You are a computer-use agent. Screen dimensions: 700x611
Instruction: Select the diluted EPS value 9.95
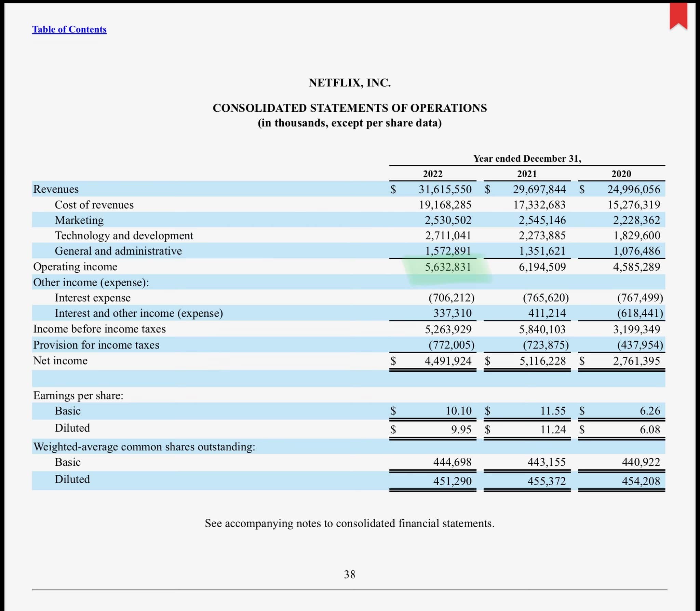(461, 430)
